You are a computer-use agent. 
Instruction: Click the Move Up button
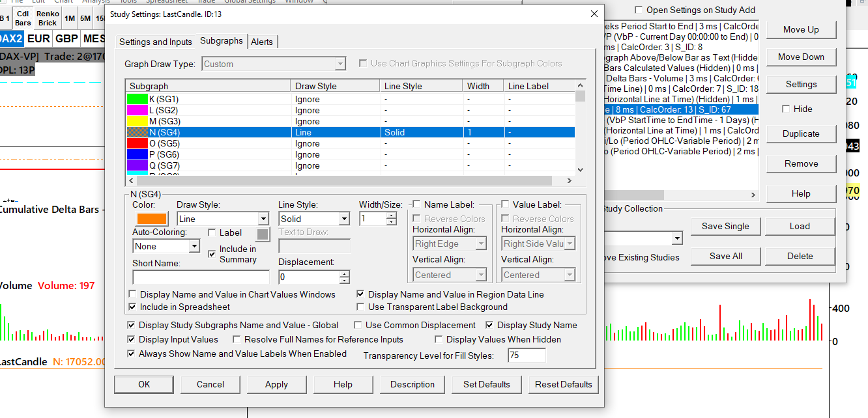(800, 29)
